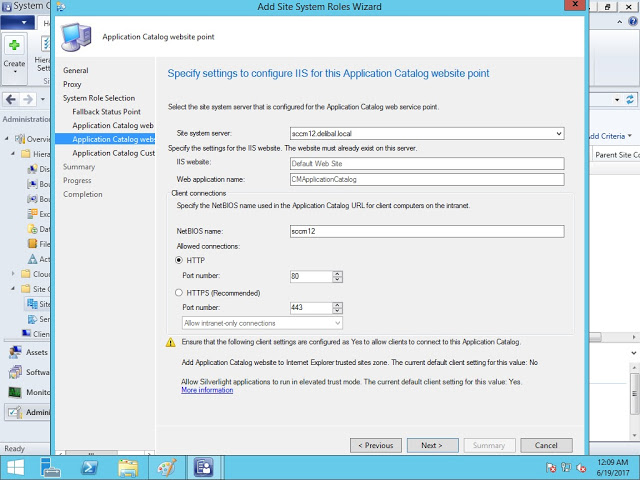Open File Explorer from the taskbar
Screen dimensions: 640x480
pyautogui.click(x=127, y=467)
